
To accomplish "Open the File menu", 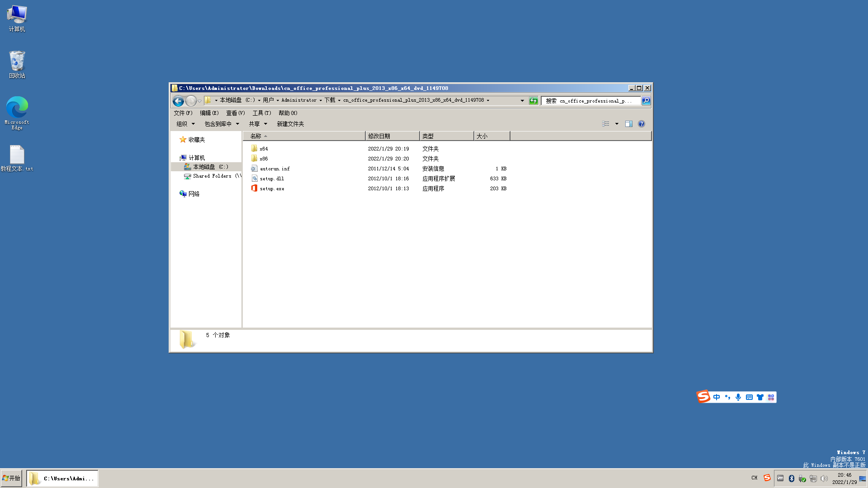I will click(183, 113).
